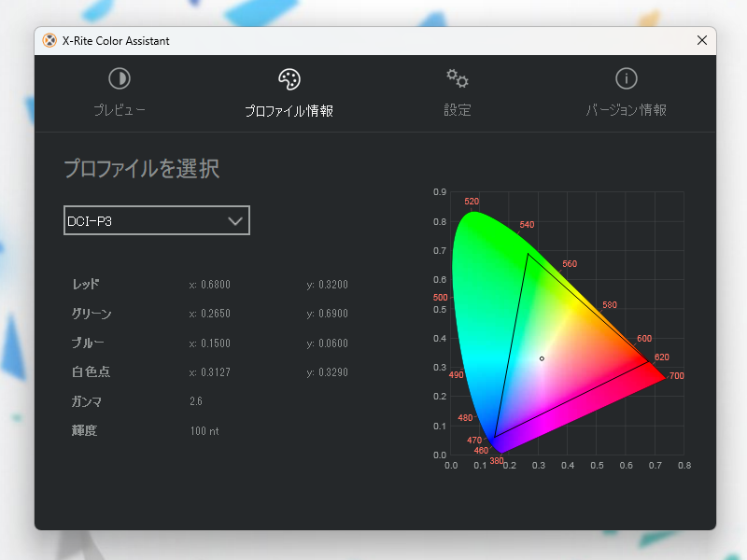Click the chevron arrow next to DCI-P3
This screenshot has height=560, width=747.
[236, 220]
